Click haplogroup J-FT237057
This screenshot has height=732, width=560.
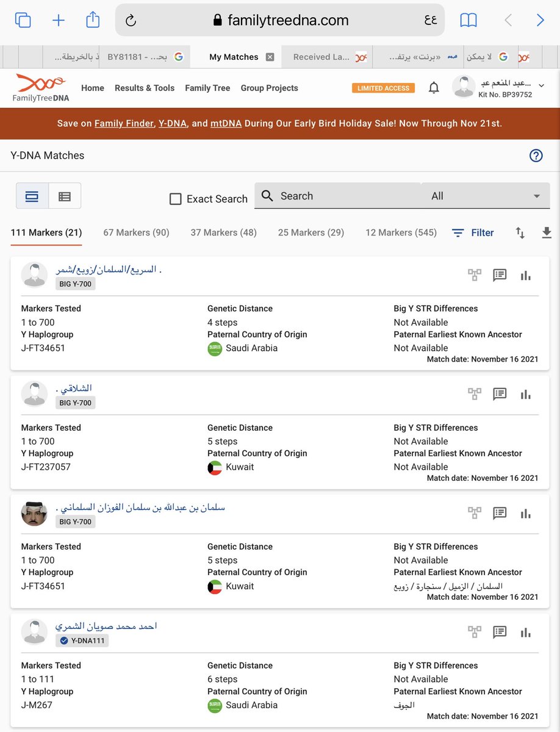pyautogui.click(x=46, y=467)
